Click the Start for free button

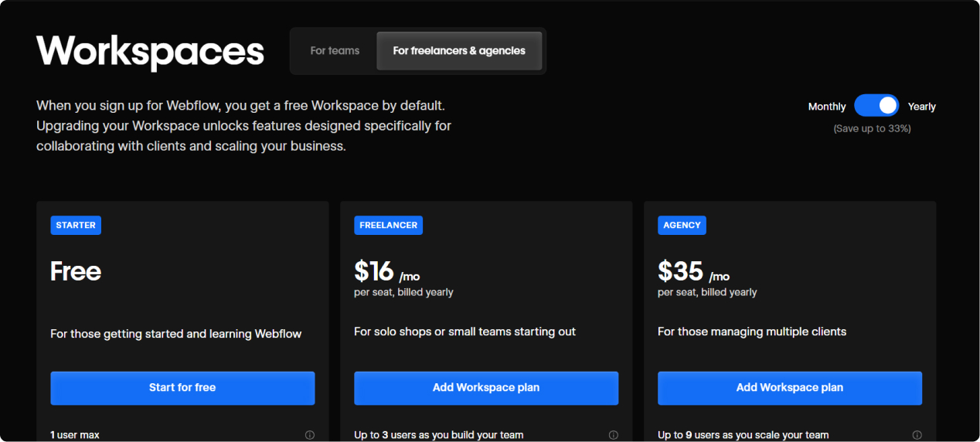click(x=182, y=388)
